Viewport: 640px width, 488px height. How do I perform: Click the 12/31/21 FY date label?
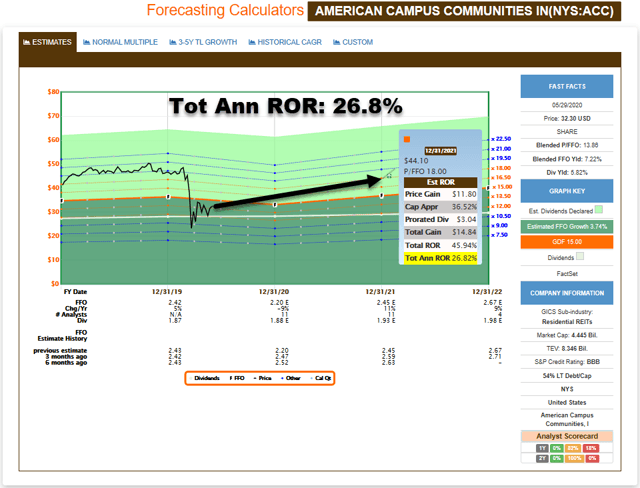pyautogui.click(x=380, y=292)
